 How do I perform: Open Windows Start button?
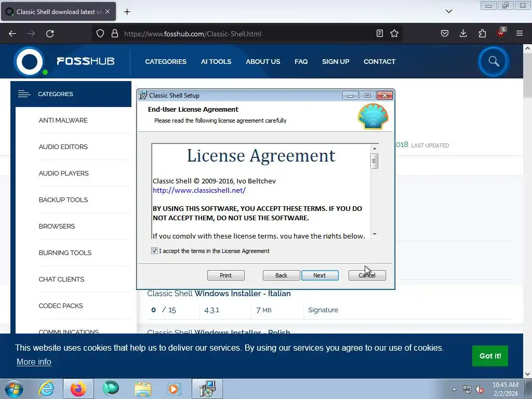(x=14, y=389)
